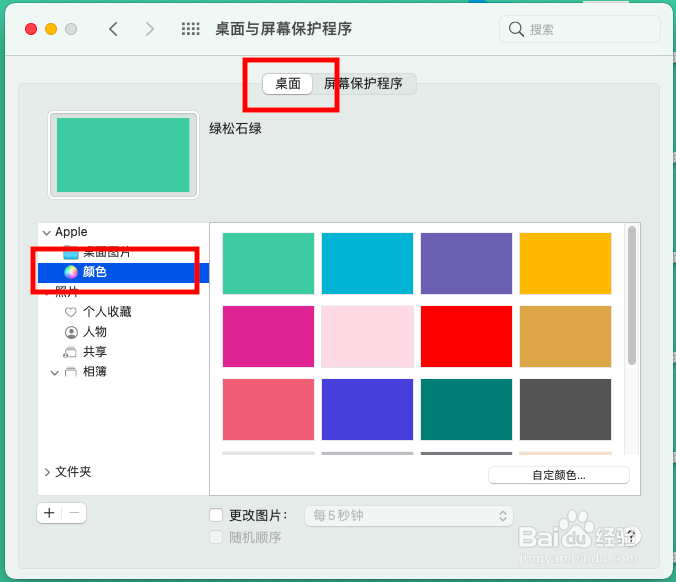Choose the cyan blue swatch

(x=367, y=263)
